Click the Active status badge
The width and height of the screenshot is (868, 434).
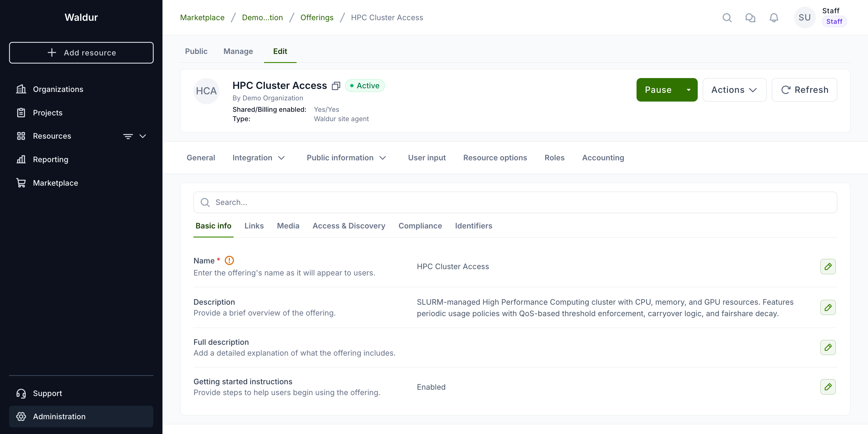coord(365,86)
